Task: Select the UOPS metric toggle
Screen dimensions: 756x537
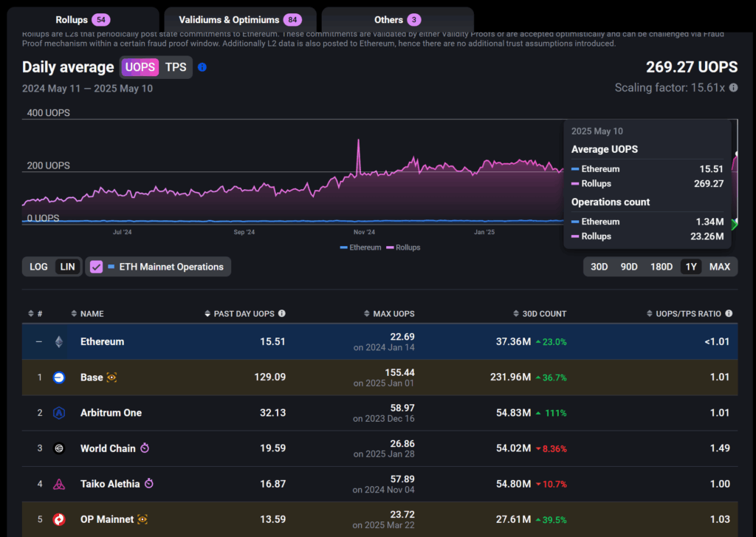Action: coord(140,67)
